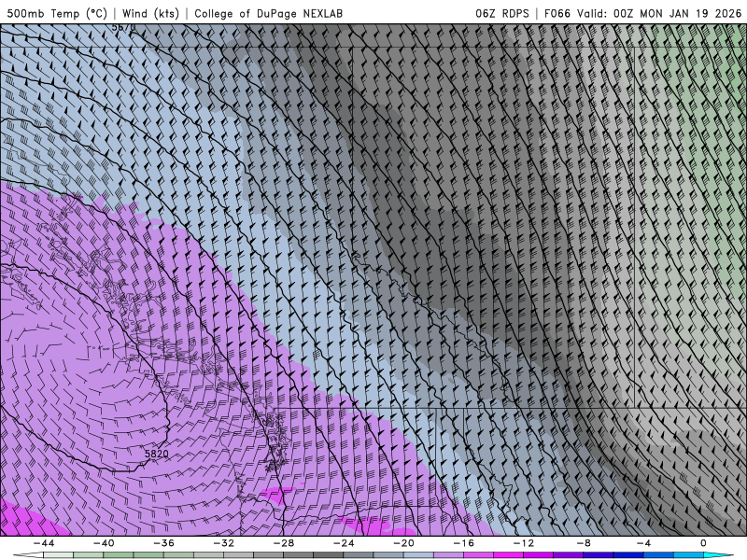Click the -44 colorbar tick label
The width and height of the screenshot is (747, 560).
[44, 543]
